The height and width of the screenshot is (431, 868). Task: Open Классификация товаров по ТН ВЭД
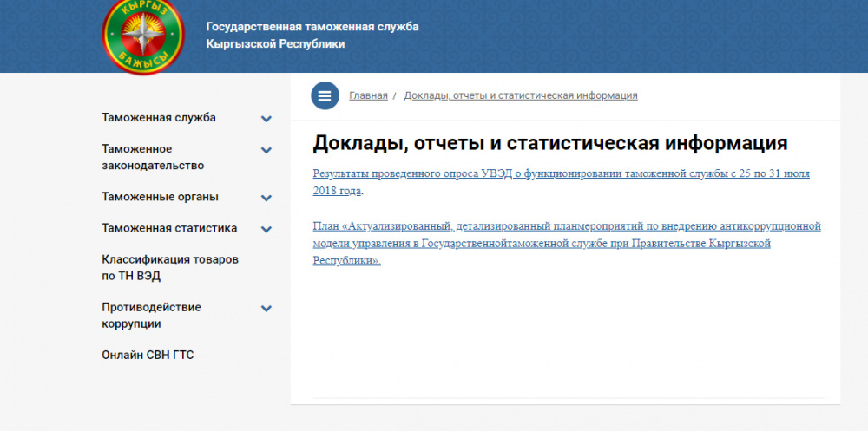click(169, 268)
